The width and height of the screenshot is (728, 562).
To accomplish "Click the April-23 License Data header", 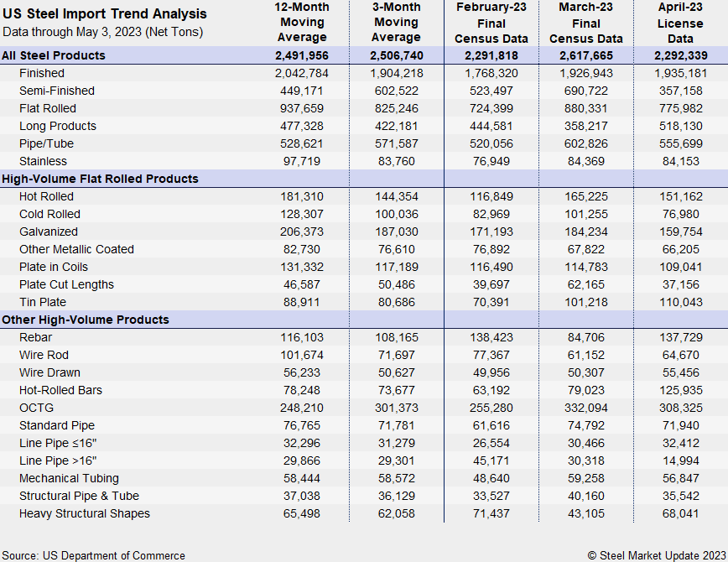I will click(x=680, y=23).
